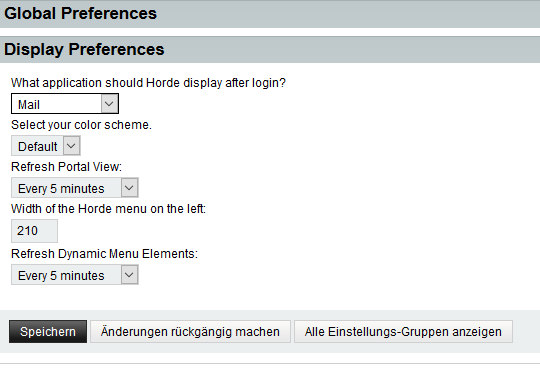Viewport: 540px width, 368px height.
Task: Expand the Refresh Portal View interval select
Action: (x=75, y=188)
